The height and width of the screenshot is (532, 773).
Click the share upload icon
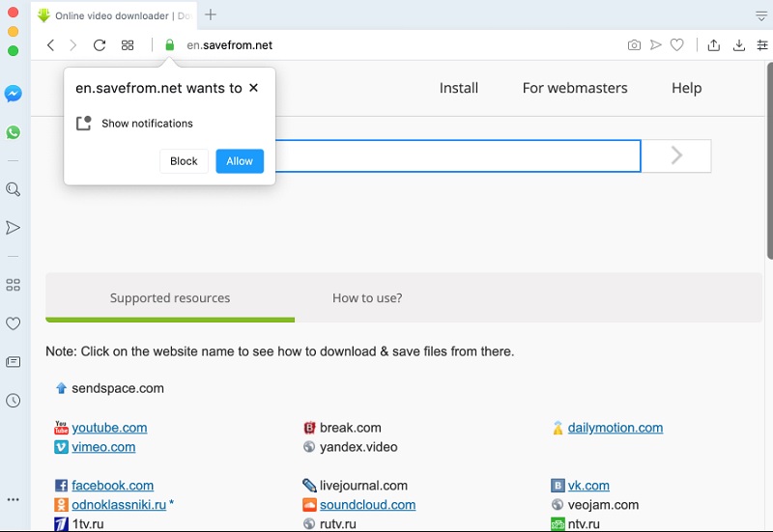tap(714, 45)
